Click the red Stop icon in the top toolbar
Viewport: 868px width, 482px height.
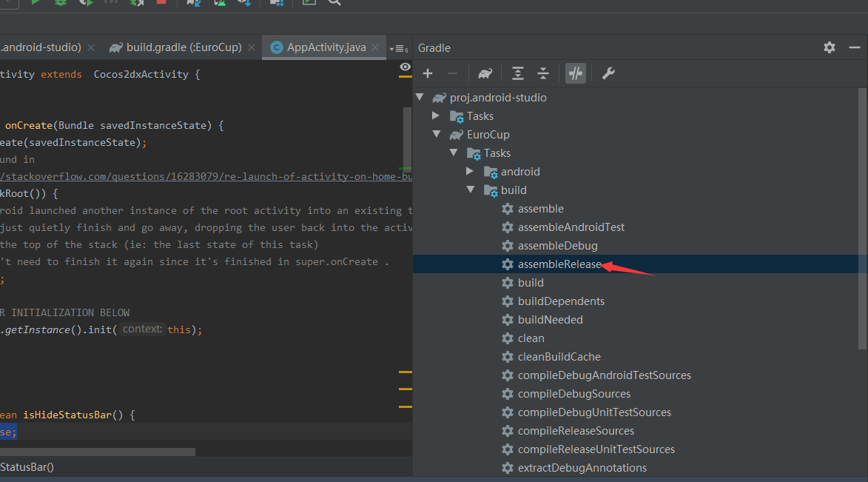click(x=161, y=2)
